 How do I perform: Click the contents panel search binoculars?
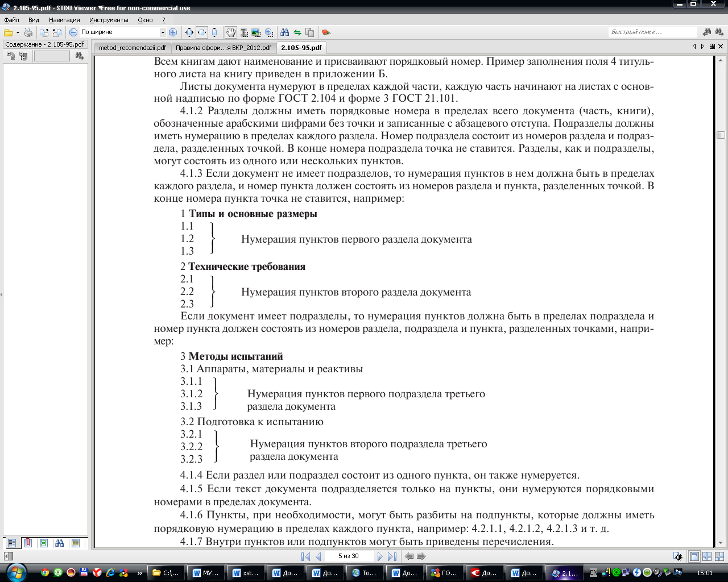tap(79, 56)
